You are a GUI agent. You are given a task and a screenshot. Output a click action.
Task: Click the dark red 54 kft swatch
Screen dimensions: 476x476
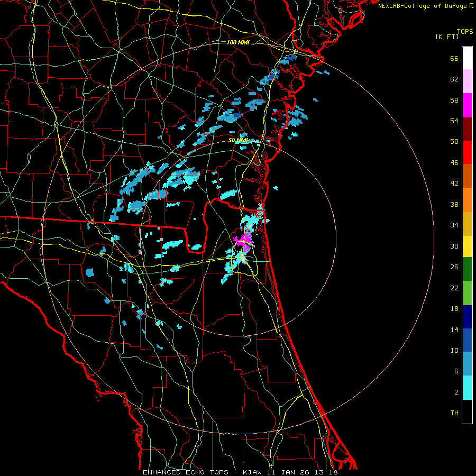tap(467, 129)
